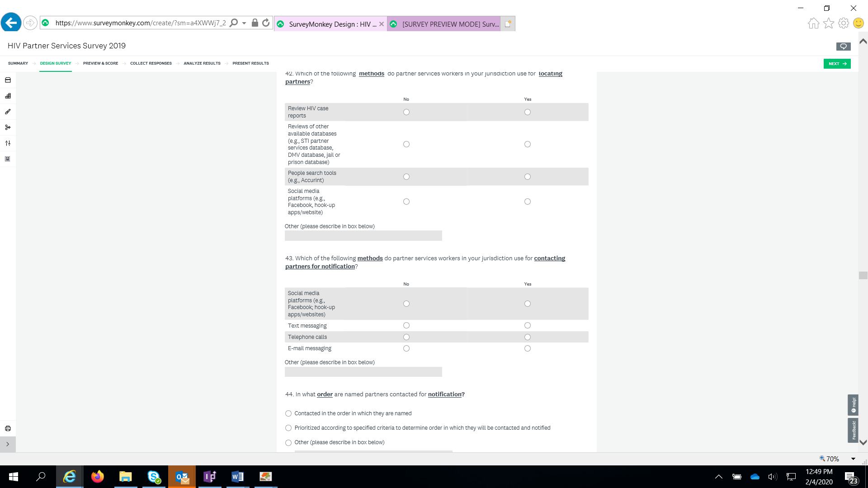
Task: Click the Other text box under question 43
Action: (363, 372)
